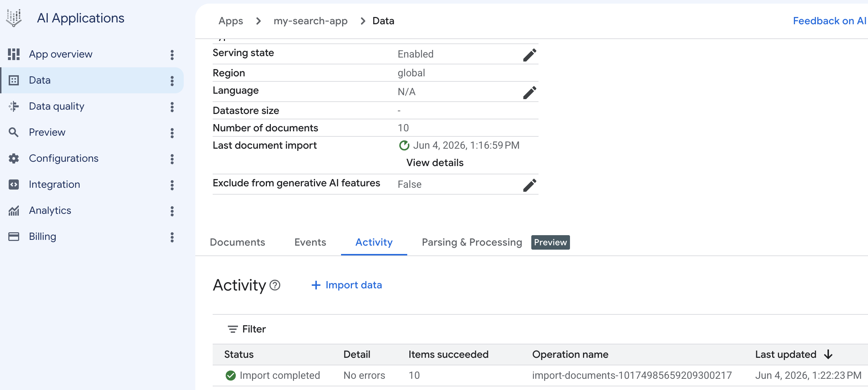Open the Billing sidebar item
Screen dimensions: 868x390
pyautogui.click(x=92, y=237)
